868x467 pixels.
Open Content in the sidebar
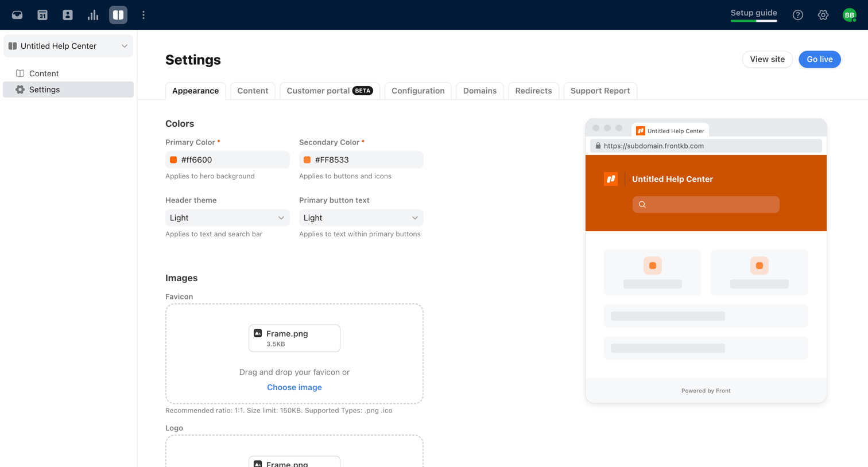68,73
